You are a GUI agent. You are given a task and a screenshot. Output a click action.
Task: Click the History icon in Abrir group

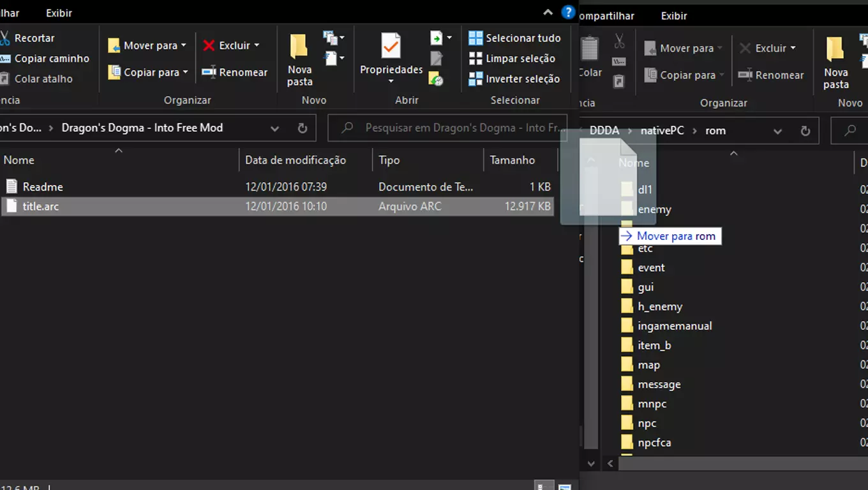tap(437, 79)
